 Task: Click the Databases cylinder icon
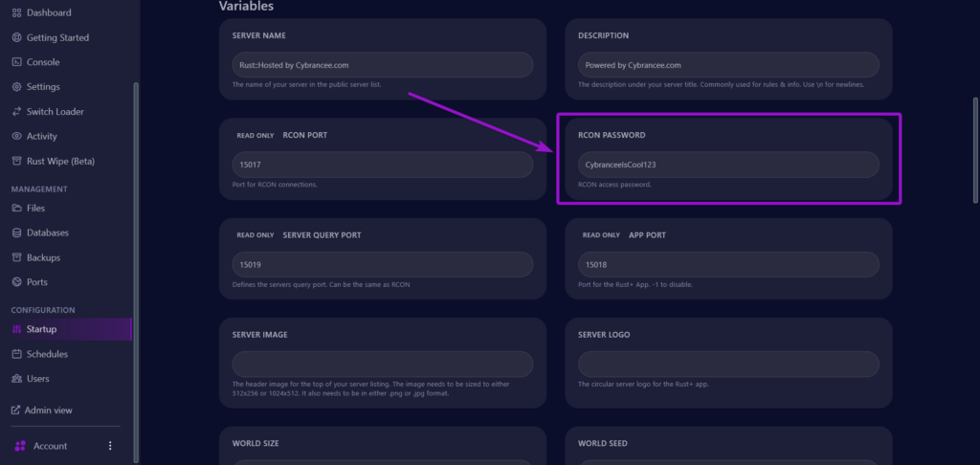[x=17, y=232]
